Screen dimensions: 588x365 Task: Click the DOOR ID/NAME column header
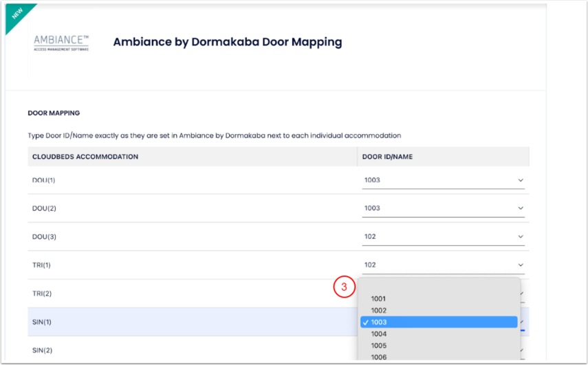(389, 157)
